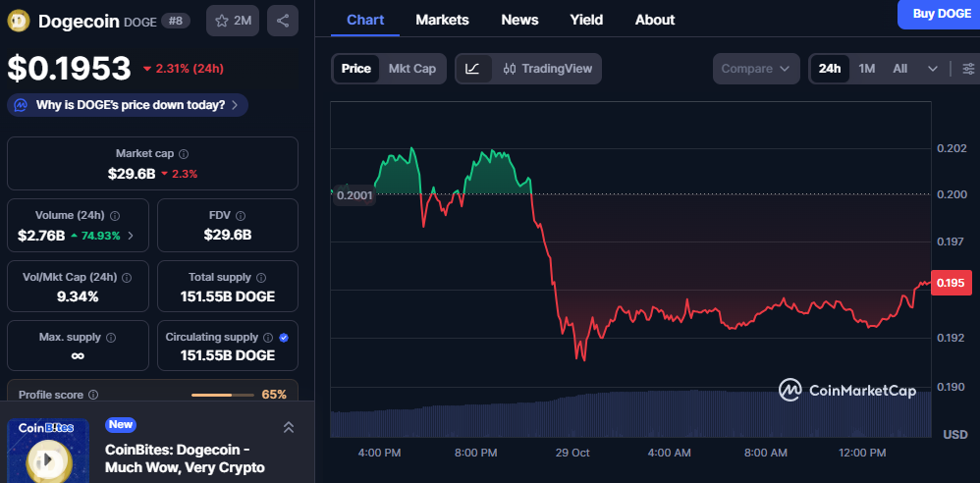Click Max. supply info icon

click(110, 338)
